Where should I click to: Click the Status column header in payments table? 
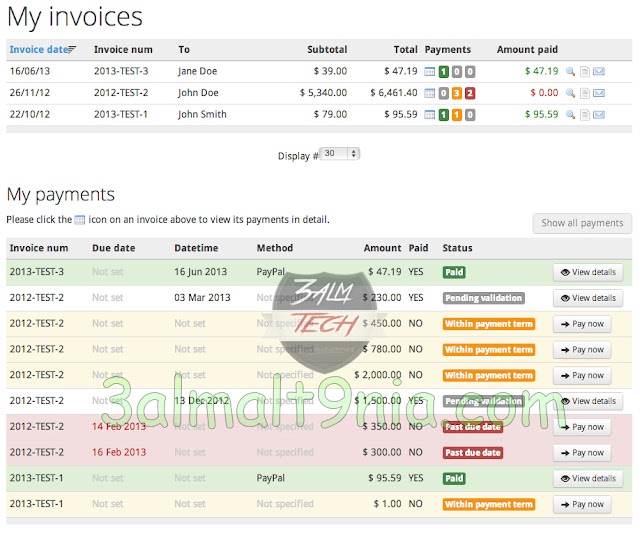click(x=457, y=248)
